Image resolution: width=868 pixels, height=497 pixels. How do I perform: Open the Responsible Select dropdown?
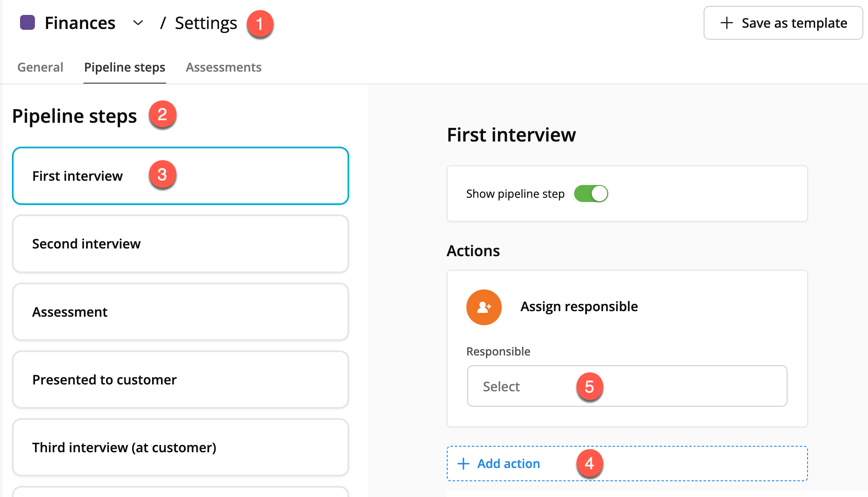click(627, 386)
